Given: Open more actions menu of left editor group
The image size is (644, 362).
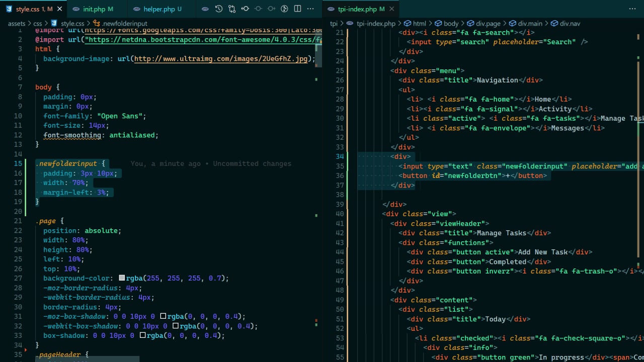Looking at the screenshot, I should click(x=310, y=9).
